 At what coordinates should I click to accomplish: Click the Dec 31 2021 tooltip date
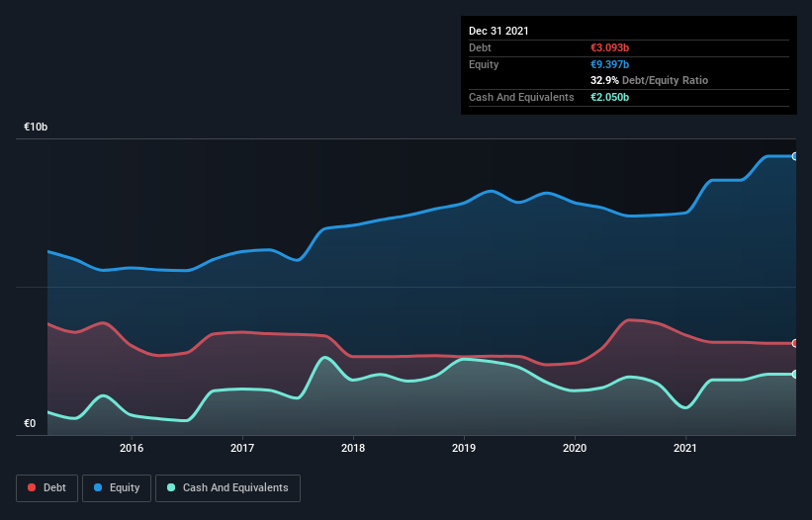[x=498, y=31]
